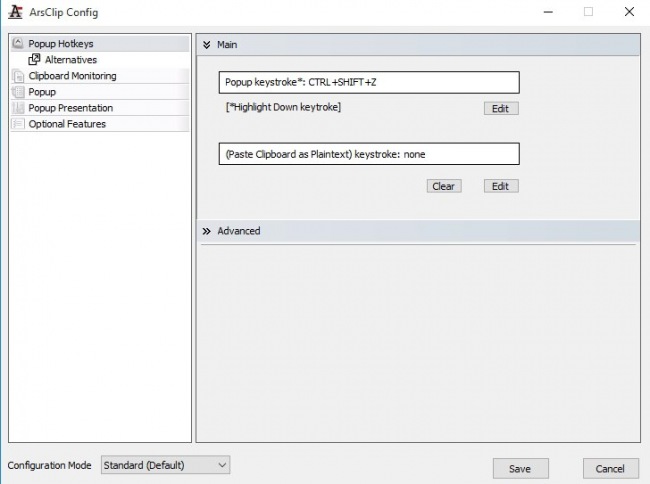The width and height of the screenshot is (650, 484).
Task: Click the Alternatives sub-item icon
Action: pos(34,59)
